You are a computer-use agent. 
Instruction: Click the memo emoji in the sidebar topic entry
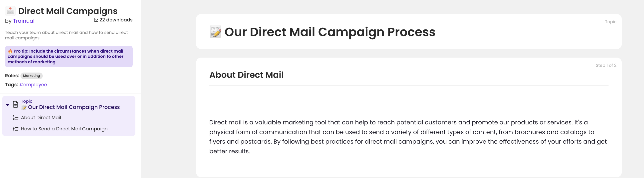coord(24,107)
